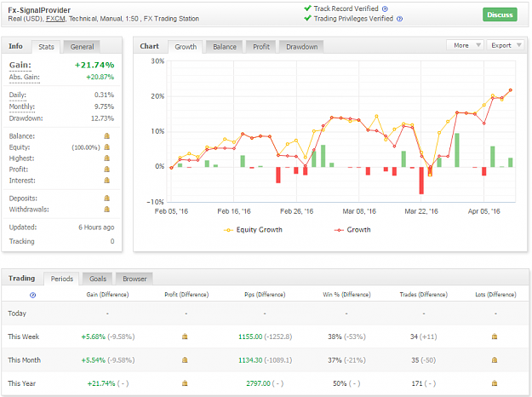Viewport: 532px width, 397px height.
Task: Click the This Week gain +5.68%
Action: 94,337
